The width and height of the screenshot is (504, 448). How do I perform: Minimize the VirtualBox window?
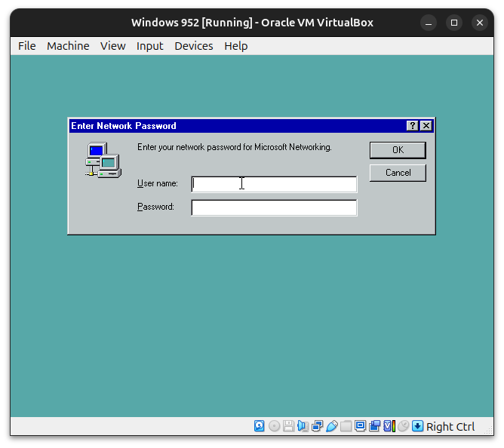(x=429, y=23)
